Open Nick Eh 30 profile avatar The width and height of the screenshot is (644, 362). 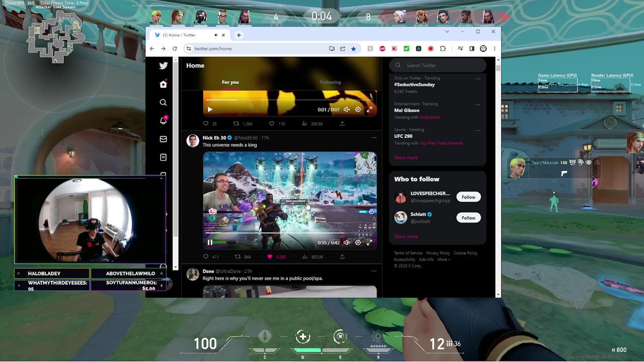[x=193, y=141]
